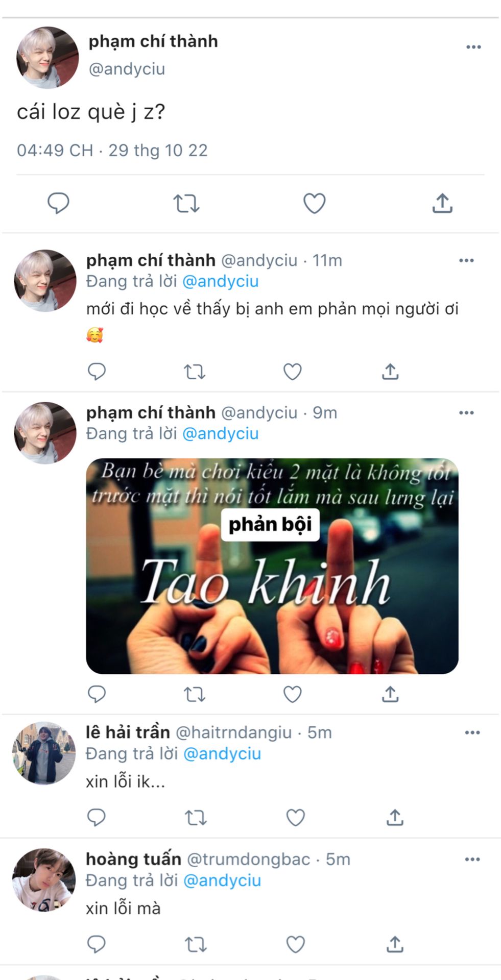
Task: View hoàng tuấn's profile picture
Action: click(44, 880)
